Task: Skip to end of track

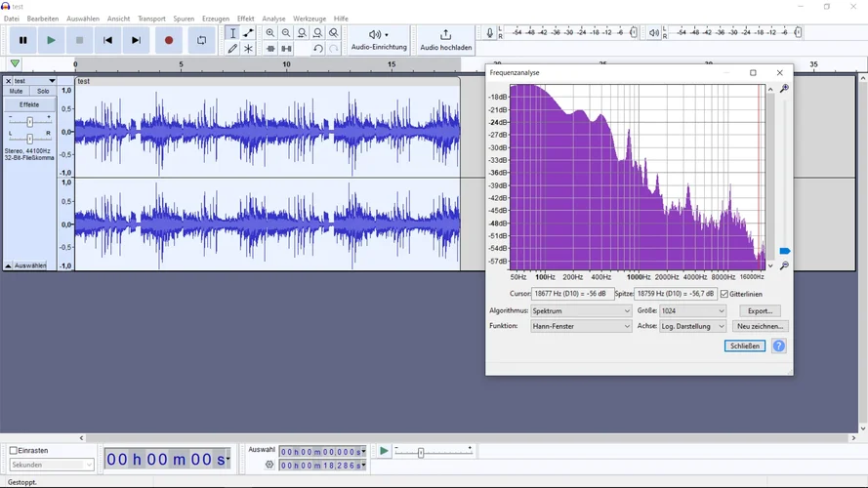Action: point(136,40)
